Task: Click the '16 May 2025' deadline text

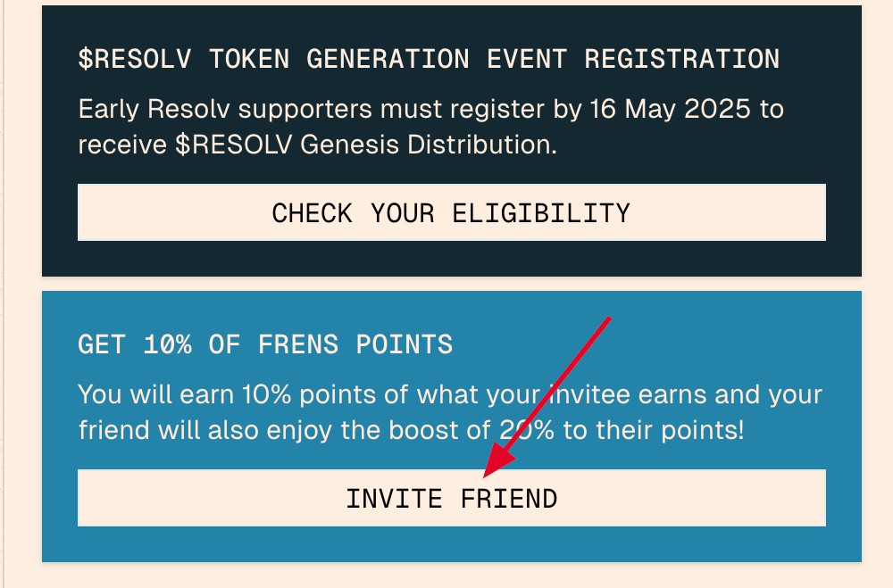Action: point(670,109)
